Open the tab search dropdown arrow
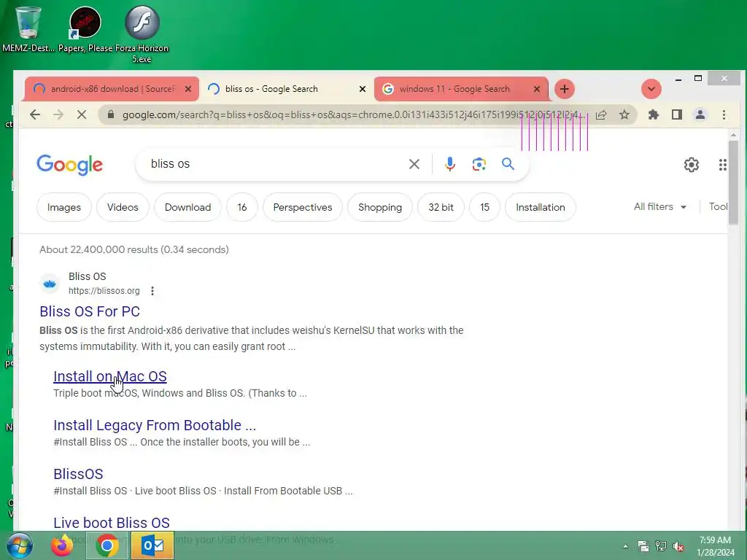 click(x=651, y=89)
